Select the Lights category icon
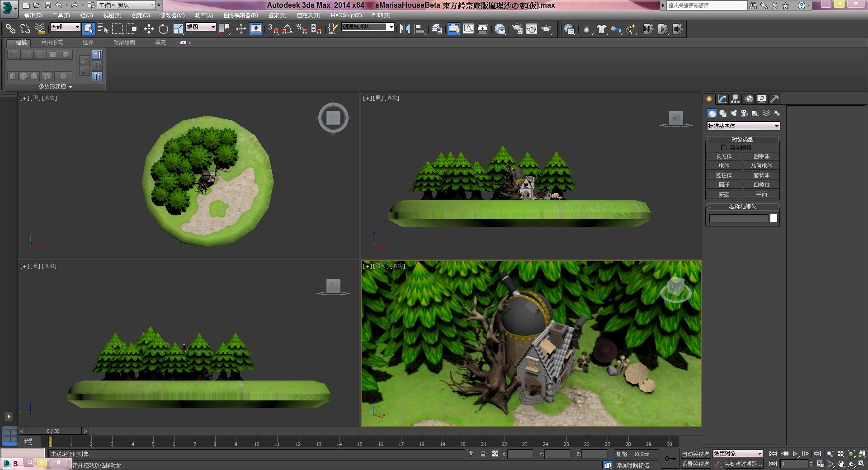The image size is (868, 470). pos(734,113)
